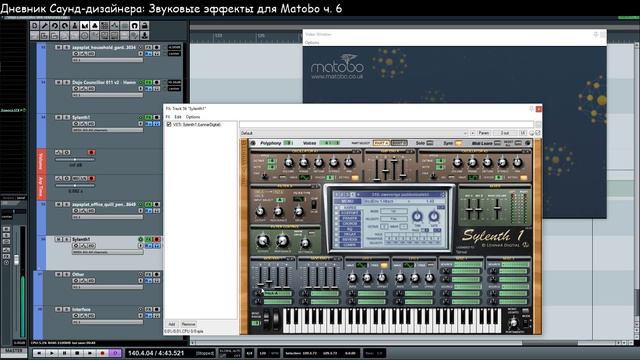
Task: Click the Global Auto button in transport
Action: (230, 353)
